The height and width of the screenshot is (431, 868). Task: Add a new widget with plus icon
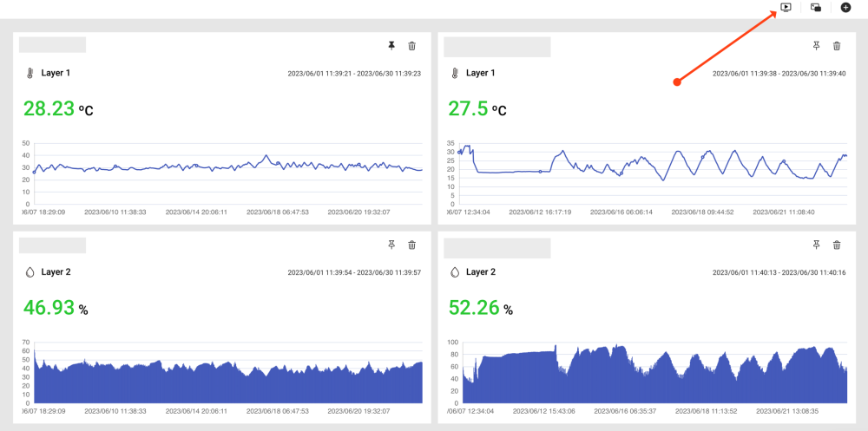(x=846, y=7)
